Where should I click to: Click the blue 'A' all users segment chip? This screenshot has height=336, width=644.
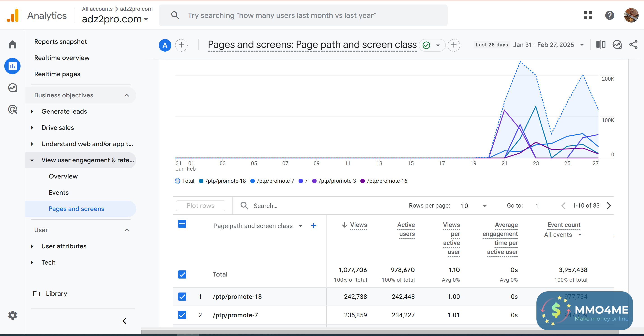pos(165,45)
